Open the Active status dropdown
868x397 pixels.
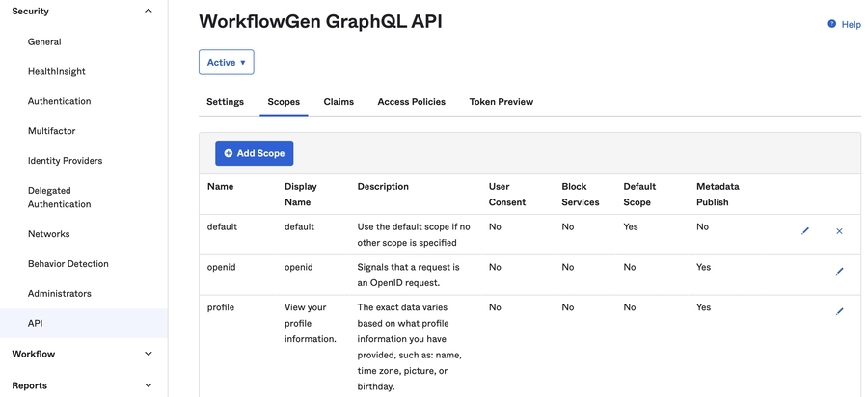[x=226, y=63]
